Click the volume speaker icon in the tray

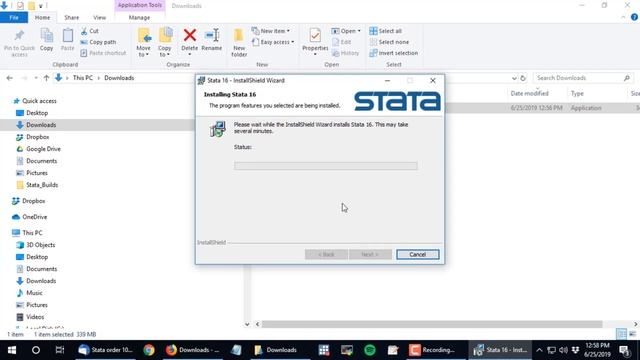pyautogui.click(x=564, y=350)
